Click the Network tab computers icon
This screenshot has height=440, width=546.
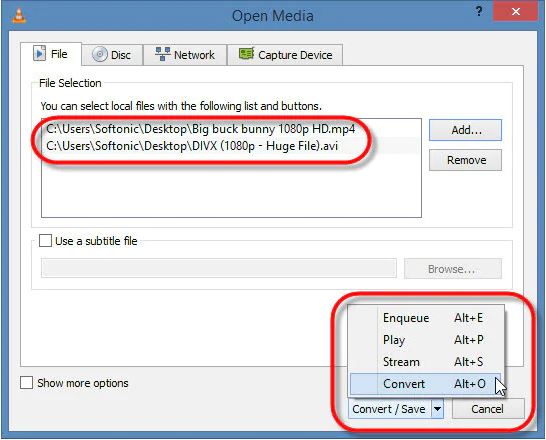pos(162,54)
